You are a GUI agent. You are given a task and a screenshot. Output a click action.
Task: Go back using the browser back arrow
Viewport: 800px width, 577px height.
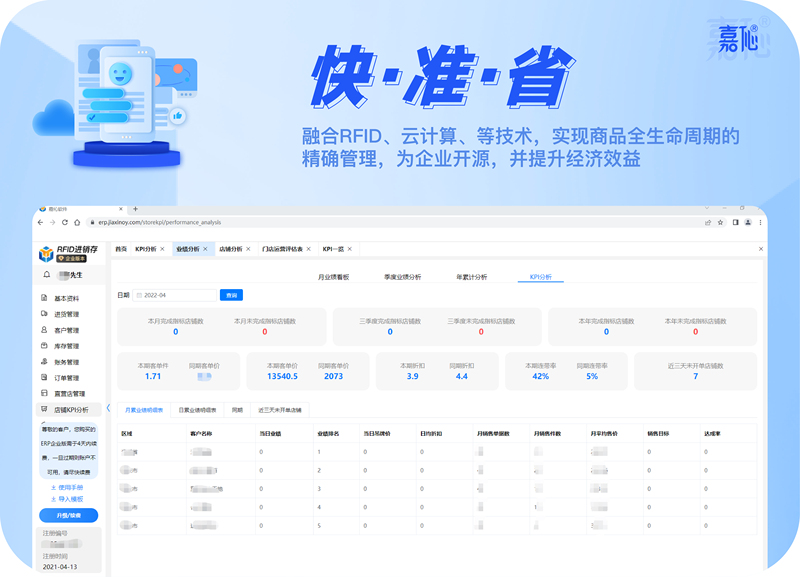click(x=41, y=222)
